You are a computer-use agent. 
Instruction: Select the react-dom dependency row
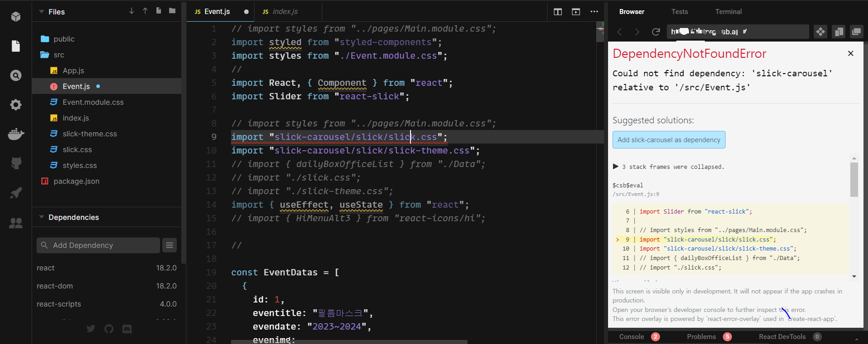coord(107,286)
